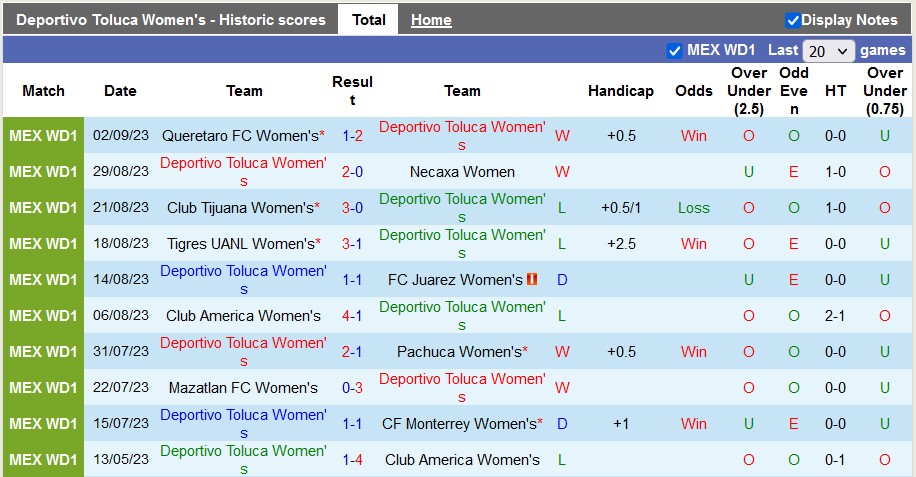
Task: Click the Over Under (2.5) column header
Action: 748,91
